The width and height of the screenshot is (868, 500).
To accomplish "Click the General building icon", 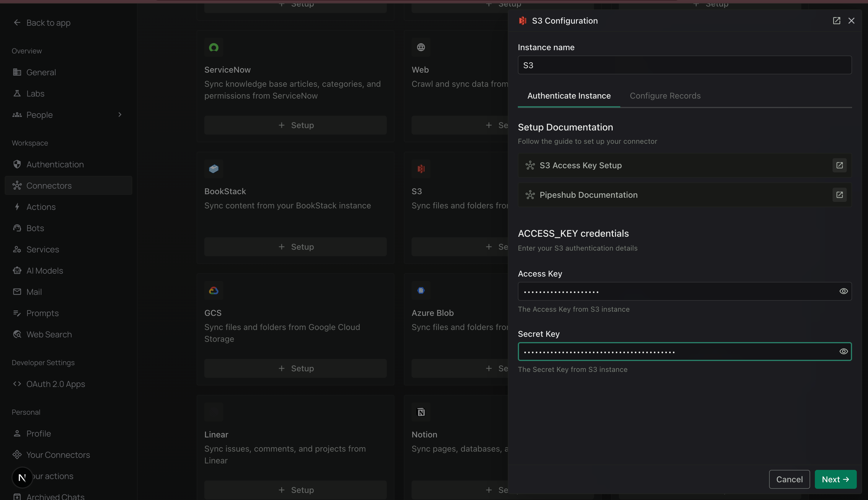I will point(17,72).
